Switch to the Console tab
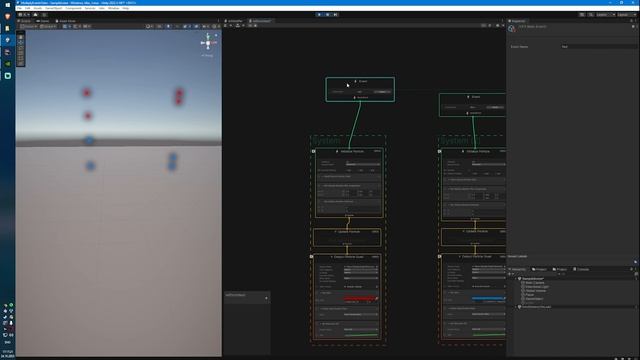 click(x=581, y=269)
